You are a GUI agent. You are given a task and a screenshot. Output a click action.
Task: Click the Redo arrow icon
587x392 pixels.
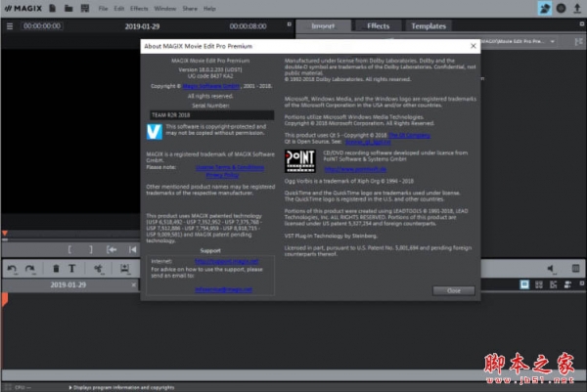tap(31, 269)
